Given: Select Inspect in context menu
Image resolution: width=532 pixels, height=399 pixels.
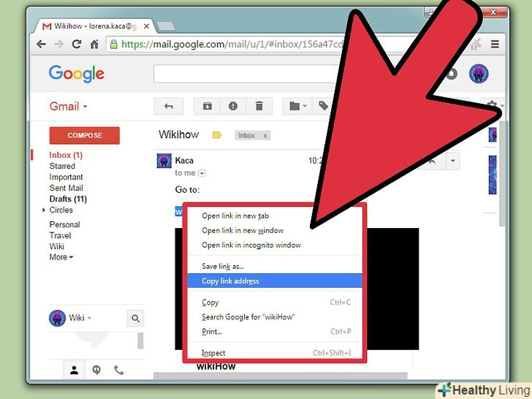Looking at the screenshot, I should point(275,353).
